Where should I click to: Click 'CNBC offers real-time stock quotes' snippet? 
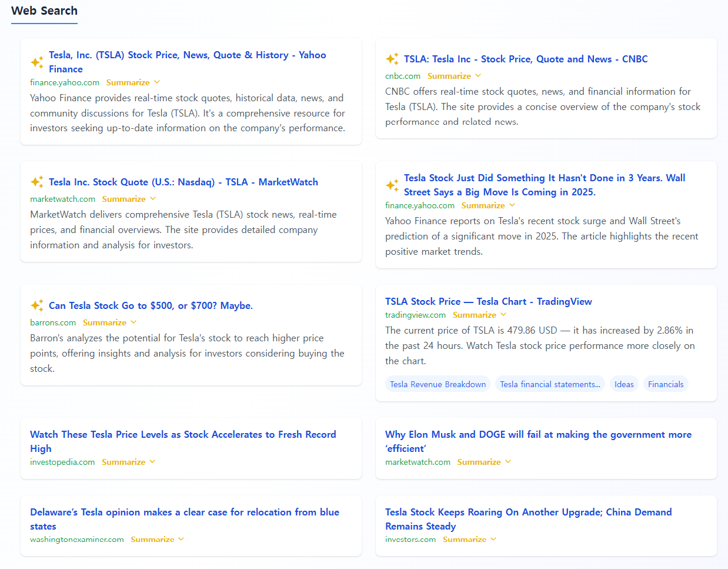[x=543, y=107]
